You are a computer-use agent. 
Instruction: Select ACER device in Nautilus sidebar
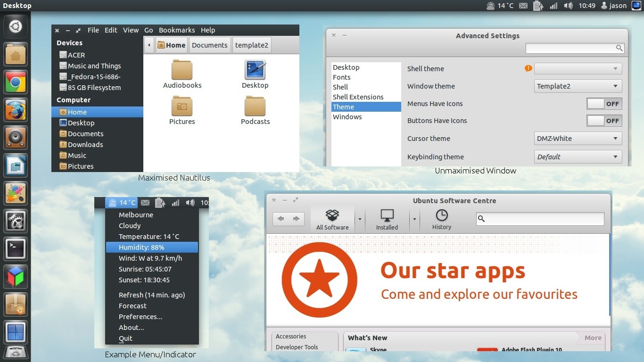pos(97,55)
